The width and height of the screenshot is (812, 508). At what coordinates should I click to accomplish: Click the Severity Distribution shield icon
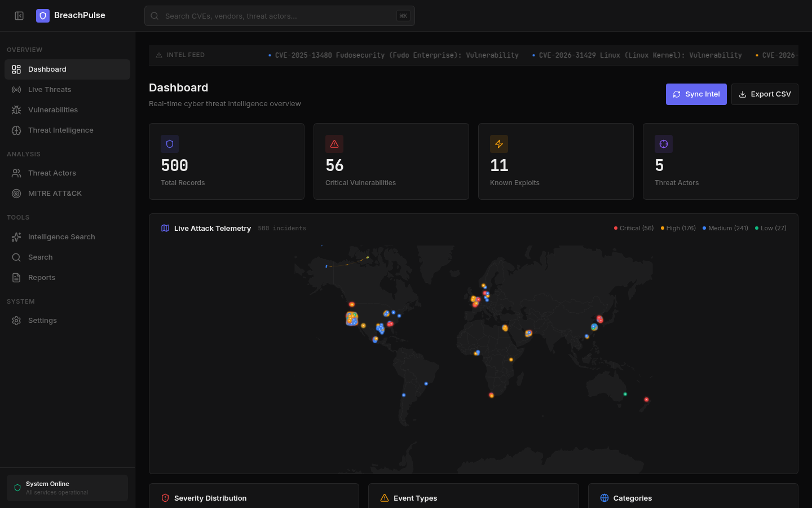(x=165, y=498)
